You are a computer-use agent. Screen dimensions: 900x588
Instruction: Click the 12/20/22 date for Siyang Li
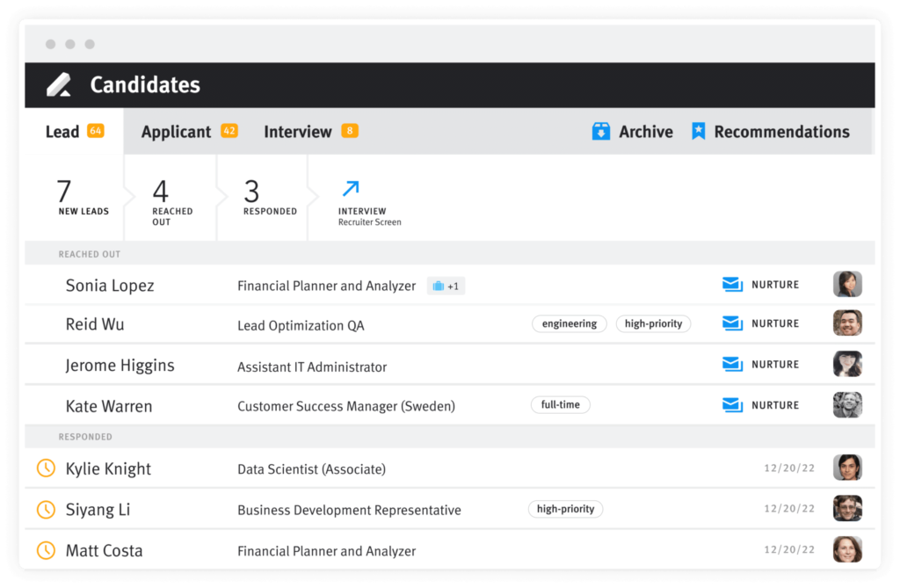point(789,509)
